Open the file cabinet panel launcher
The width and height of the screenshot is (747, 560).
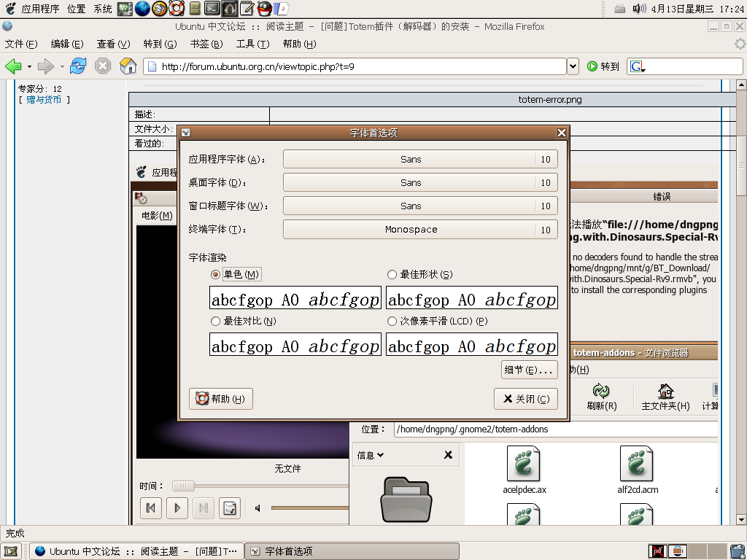[x=194, y=9]
